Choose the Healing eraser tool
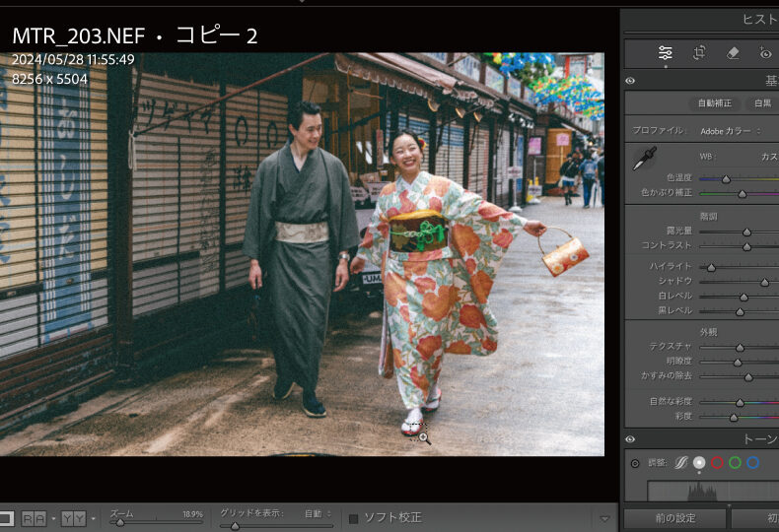Image resolution: width=779 pixels, height=532 pixels. [x=733, y=53]
